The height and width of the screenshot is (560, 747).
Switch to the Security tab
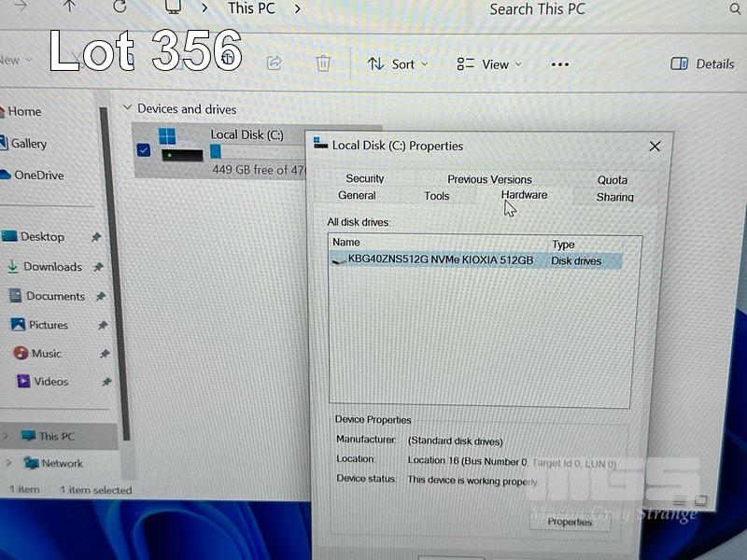[x=364, y=178]
